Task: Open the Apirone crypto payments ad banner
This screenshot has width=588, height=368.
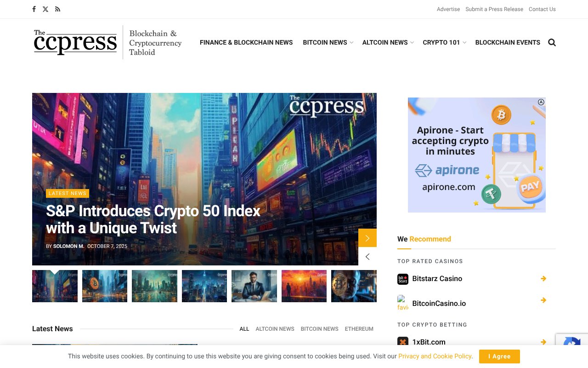Action: (x=476, y=155)
